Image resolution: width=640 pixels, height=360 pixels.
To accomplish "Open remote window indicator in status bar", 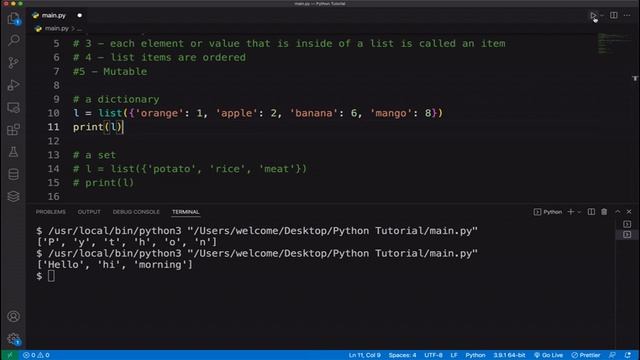I will (10, 355).
